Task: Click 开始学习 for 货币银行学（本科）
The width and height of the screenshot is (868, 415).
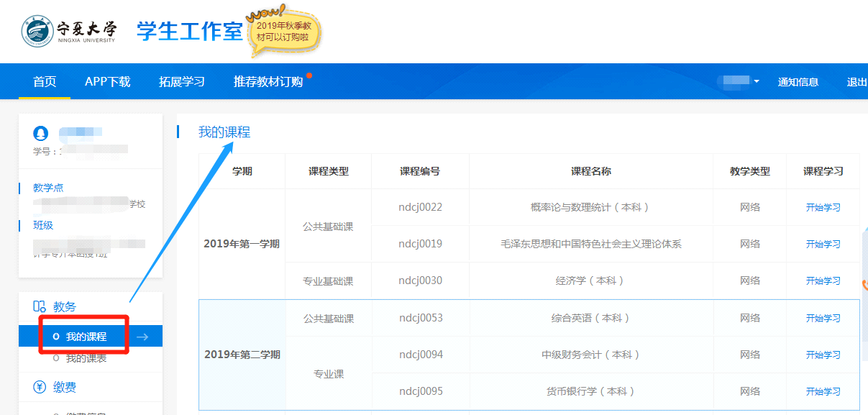Action: coord(823,391)
